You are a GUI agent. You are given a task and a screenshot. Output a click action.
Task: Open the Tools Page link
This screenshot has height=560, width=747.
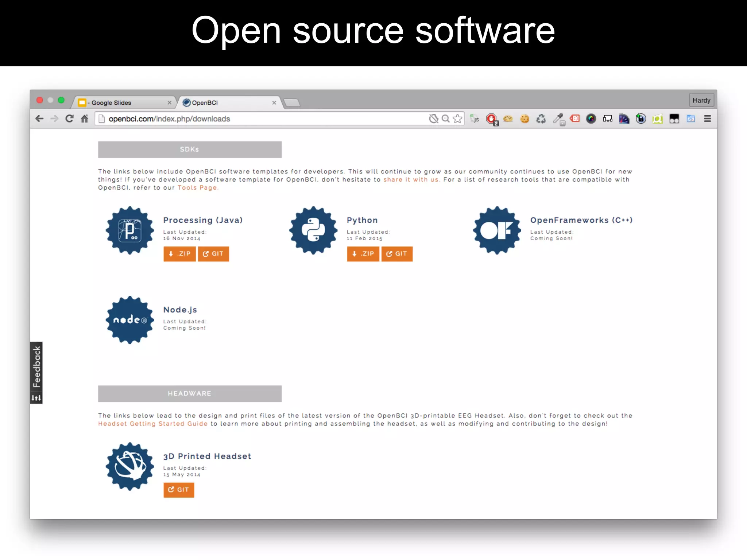click(x=197, y=187)
